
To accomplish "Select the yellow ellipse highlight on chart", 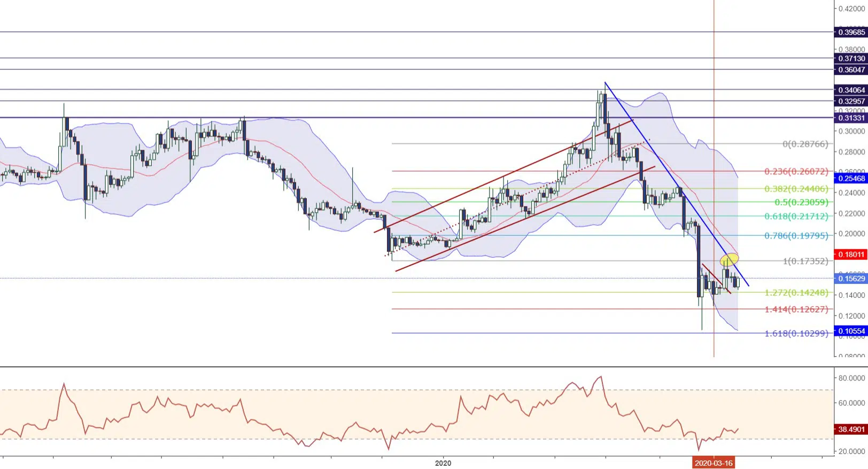I will [x=729, y=260].
